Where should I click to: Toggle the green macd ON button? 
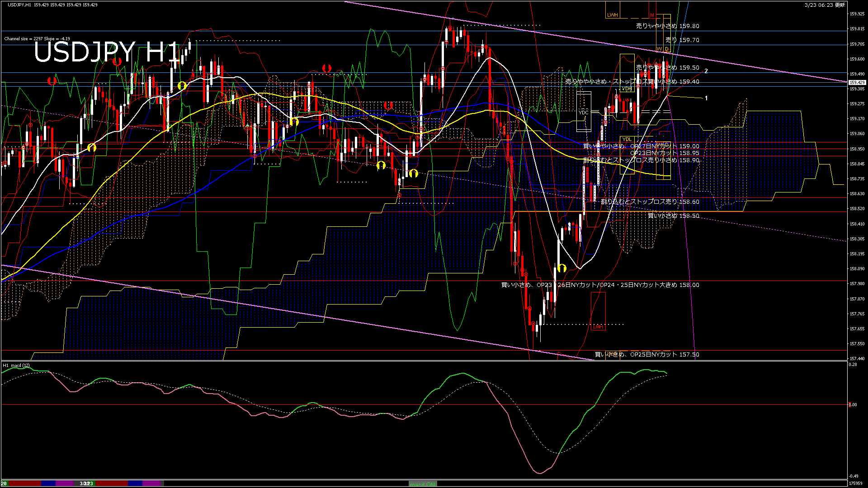pos(422,484)
